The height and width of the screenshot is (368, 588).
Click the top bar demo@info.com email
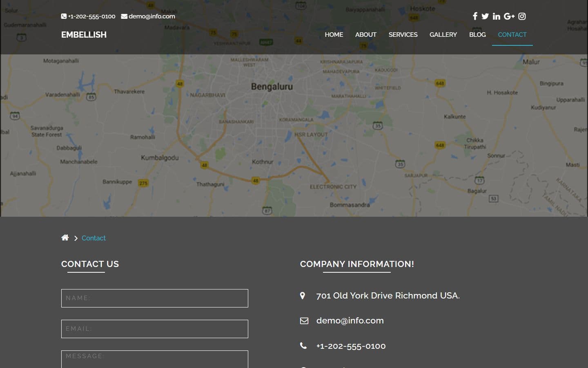[152, 16]
